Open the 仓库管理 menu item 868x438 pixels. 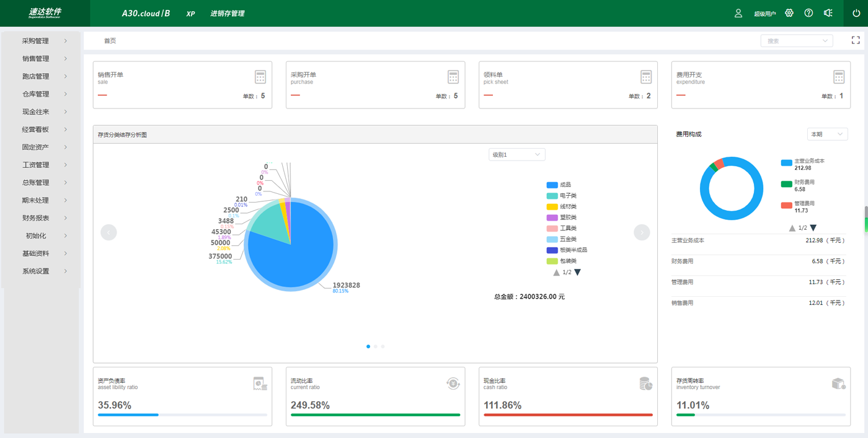(x=41, y=94)
